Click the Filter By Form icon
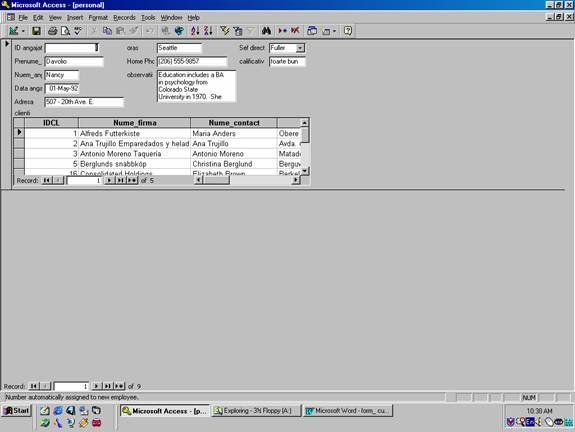The image size is (575, 432). click(x=238, y=31)
